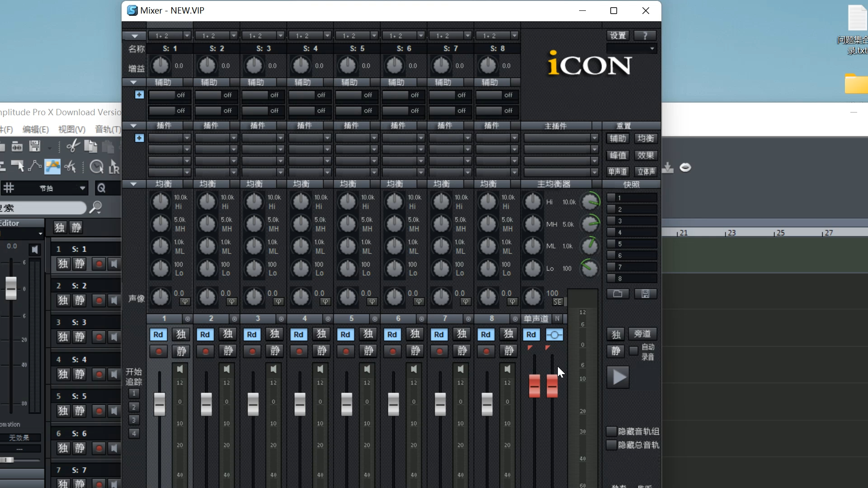
Task: Click the mixer play button
Action: tap(618, 377)
